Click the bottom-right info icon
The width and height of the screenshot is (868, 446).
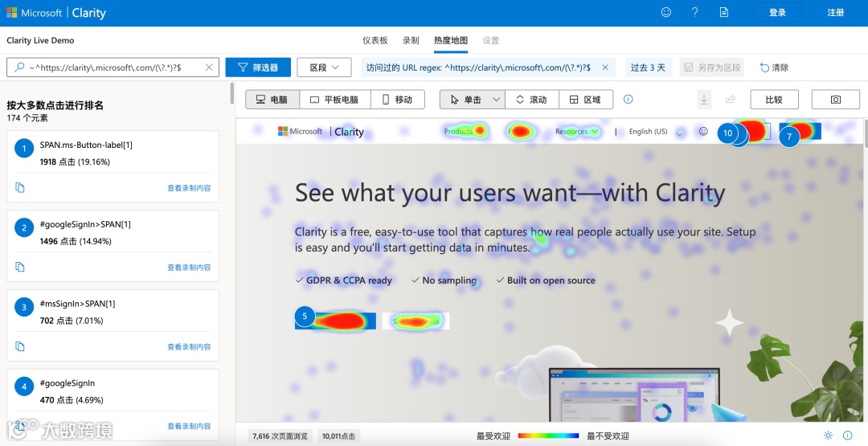pos(848,436)
